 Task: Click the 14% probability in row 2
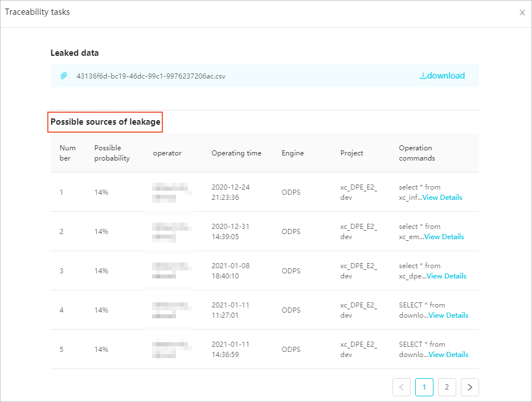(101, 232)
